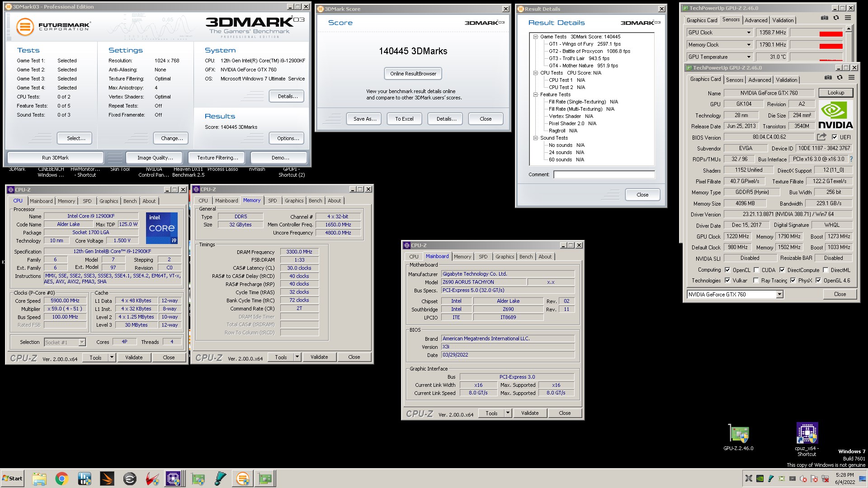
Task: Open the Tools dropdown arrow in the CPU-Z CPU window
Action: [x=112, y=357]
